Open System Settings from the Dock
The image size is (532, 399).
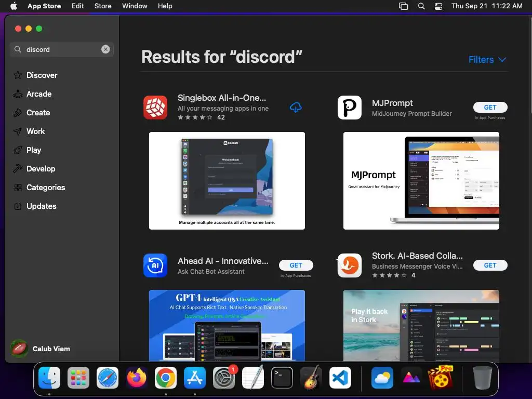point(224,378)
